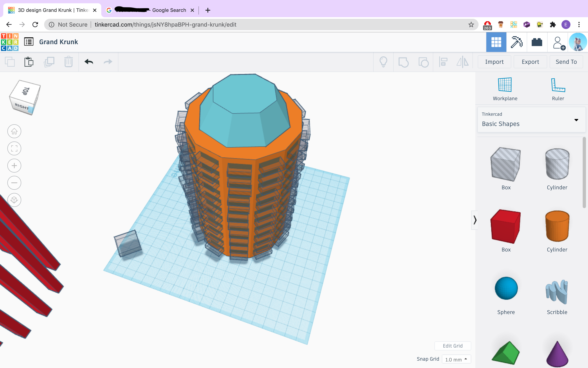
Task: Switch to the Google Search tab
Action: [150, 10]
